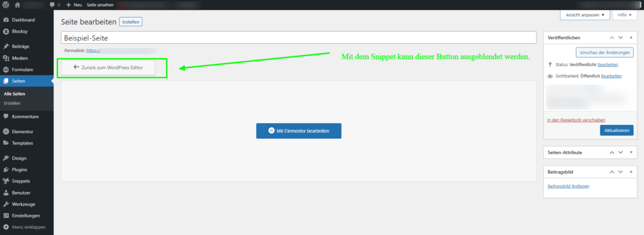Viewport: 644px width, 235px height.
Task: Click the Design brush icon
Action: point(6,157)
